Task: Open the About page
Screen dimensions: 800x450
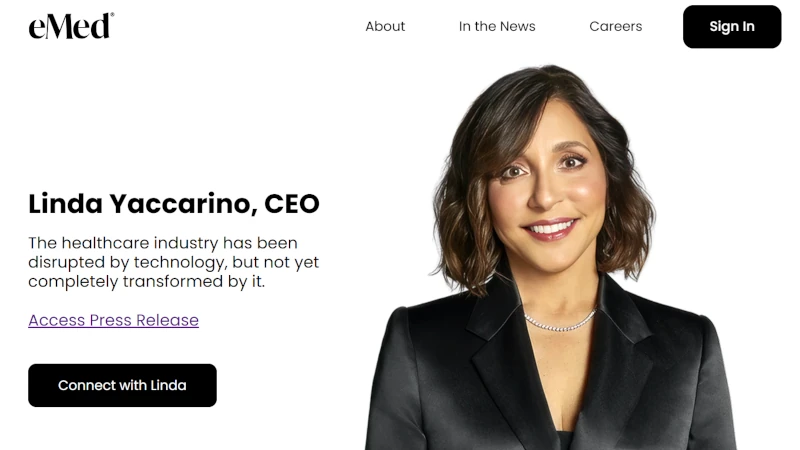Action: click(x=385, y=27)
